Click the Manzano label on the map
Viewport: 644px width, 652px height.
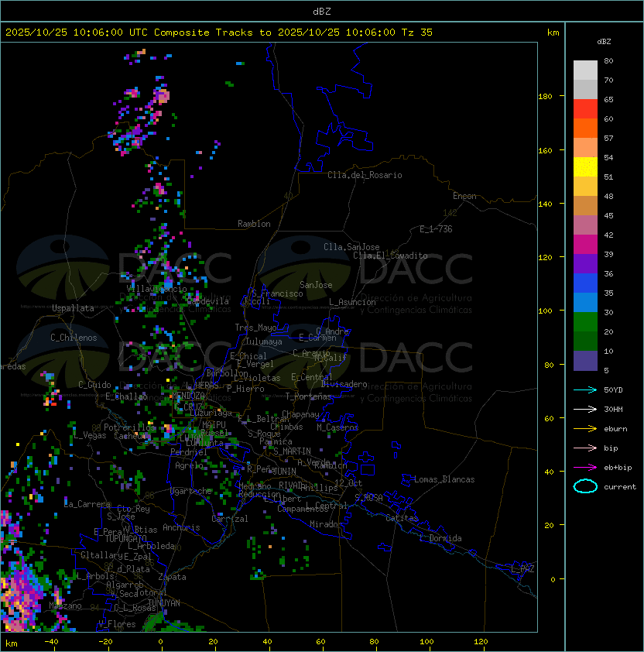click(65, 606)
